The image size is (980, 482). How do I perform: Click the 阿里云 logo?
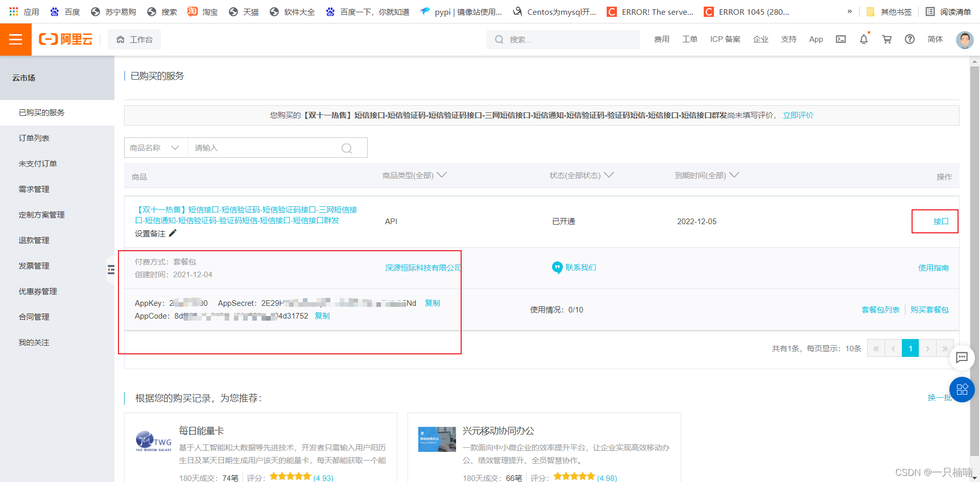66,39
